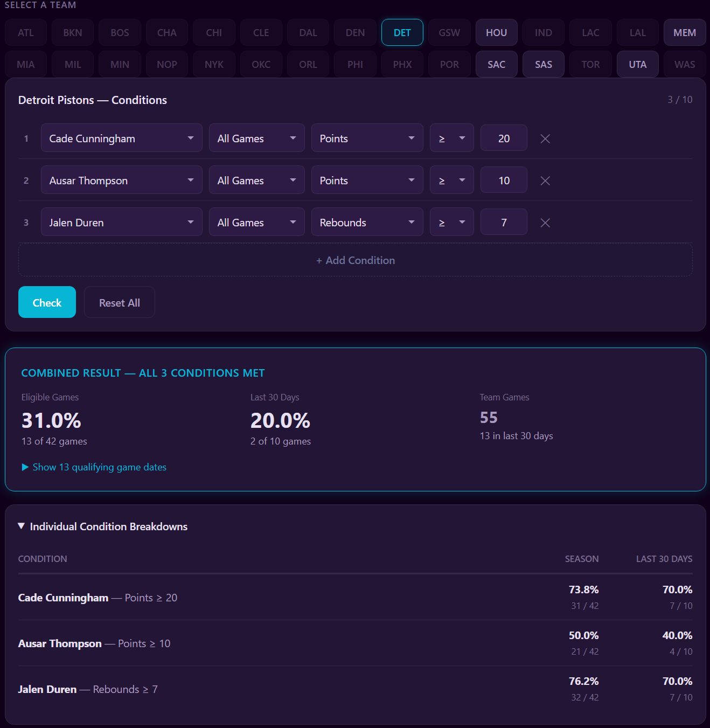Open the Ausar Thompson player dropdown
The width and height of the screenshot is (710, 728).
point(122,180)
